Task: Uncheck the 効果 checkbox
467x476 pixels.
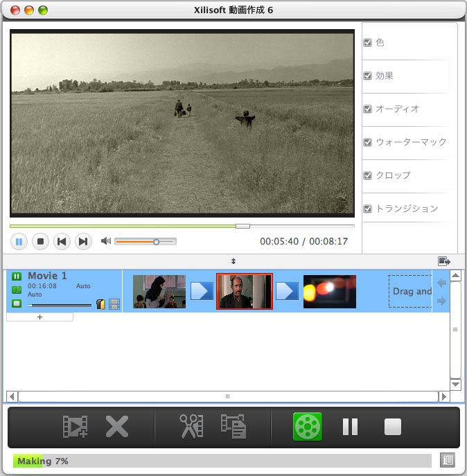Action: click(368, 76)
